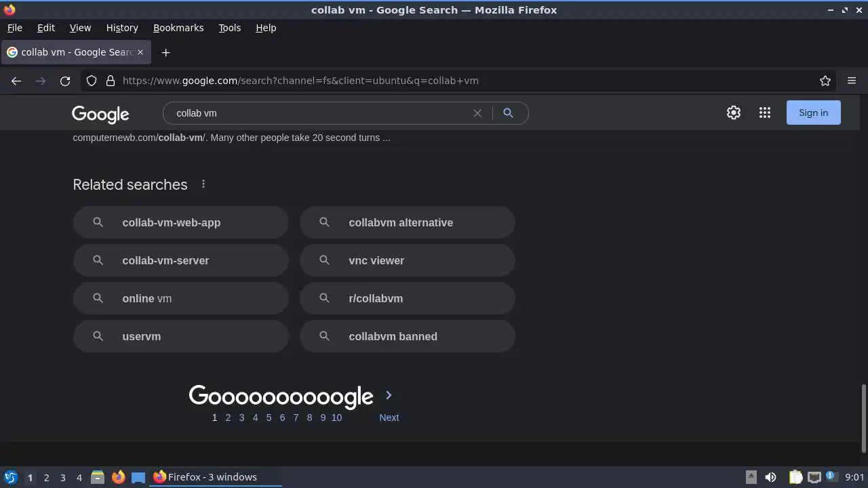
Task: Open the taskbar start menu icon
Action: (11, 477)
